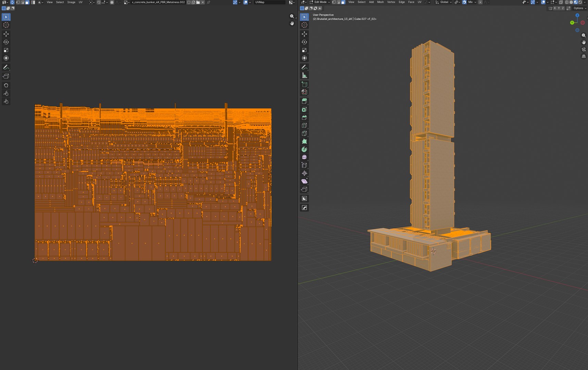The image size is (588, 370).
Task: Toggle Z mirror axis in 3D viewport
Action: (x=563, y=8)
